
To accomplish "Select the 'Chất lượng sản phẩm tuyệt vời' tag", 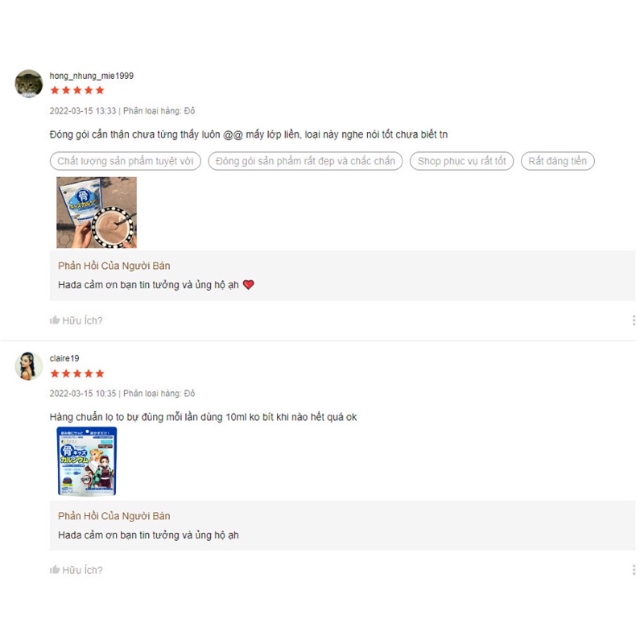I will point(126,161).
